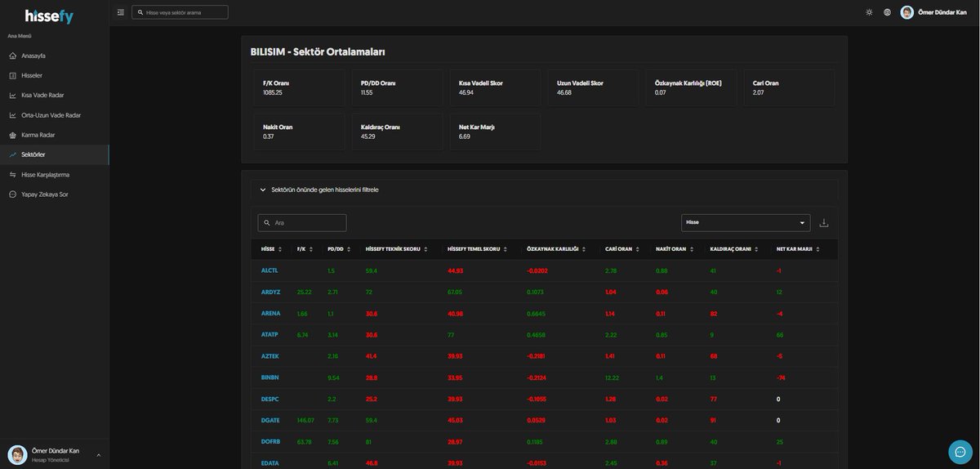This screenshot has height=469, width=980.
Task: Click the top stock or sector search box
Action: 180,12
